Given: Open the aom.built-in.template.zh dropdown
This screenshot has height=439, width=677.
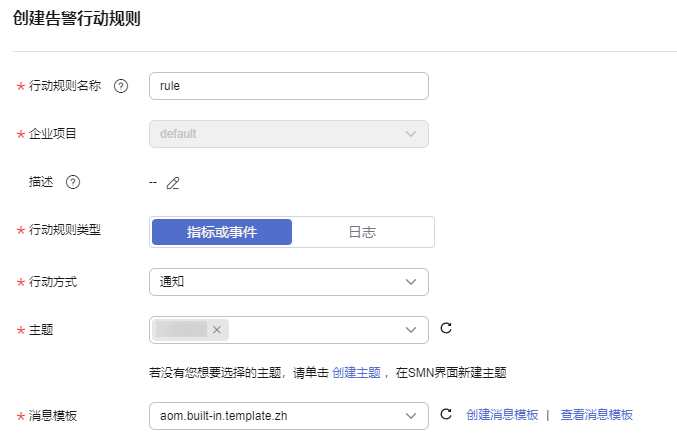Looking at the screenshot, I should pos(289,416).
